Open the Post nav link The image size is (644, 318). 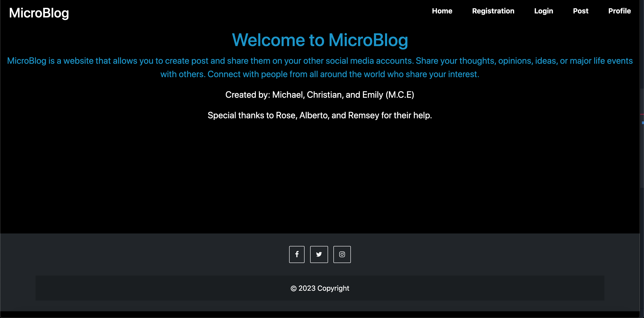pos(580,11)
